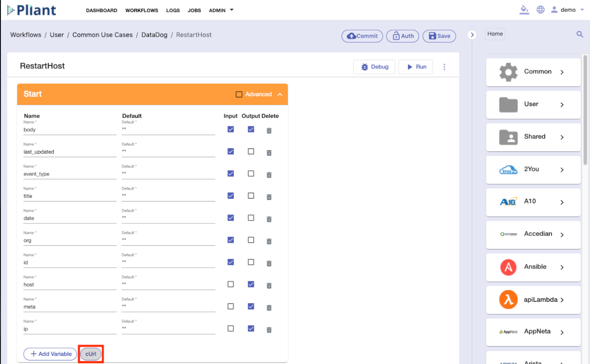Open the LOGS menu
This screenshot has height=364, width=590.
coord(173,10)
